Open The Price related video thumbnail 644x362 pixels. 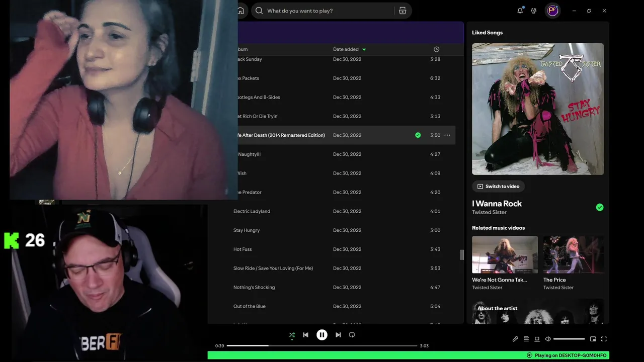point(574,255)
